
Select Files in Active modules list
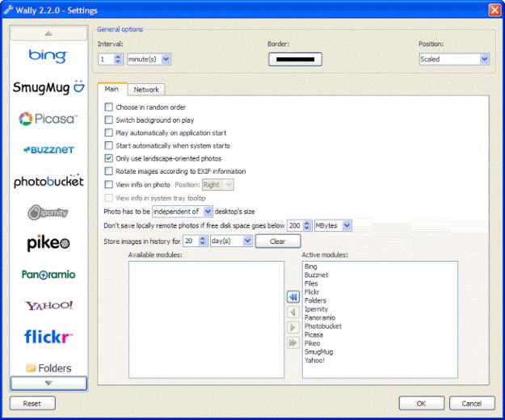(311, 283)
